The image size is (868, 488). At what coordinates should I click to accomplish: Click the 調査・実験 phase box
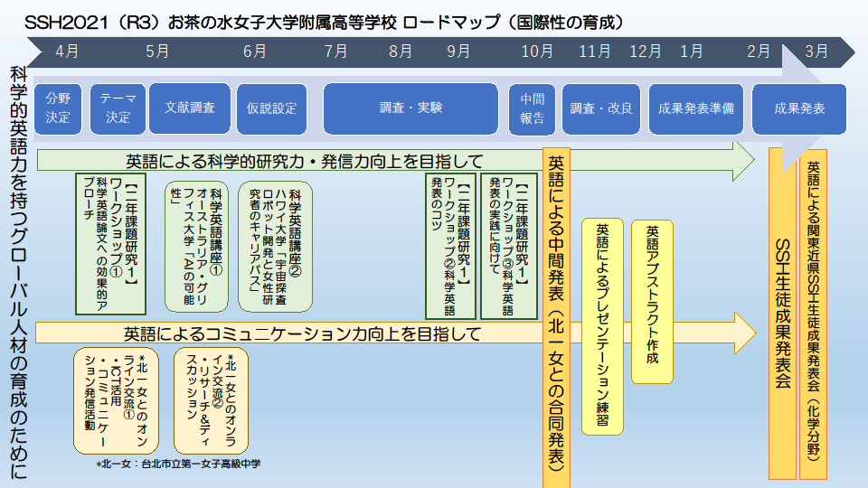click(x=410, y=108)
